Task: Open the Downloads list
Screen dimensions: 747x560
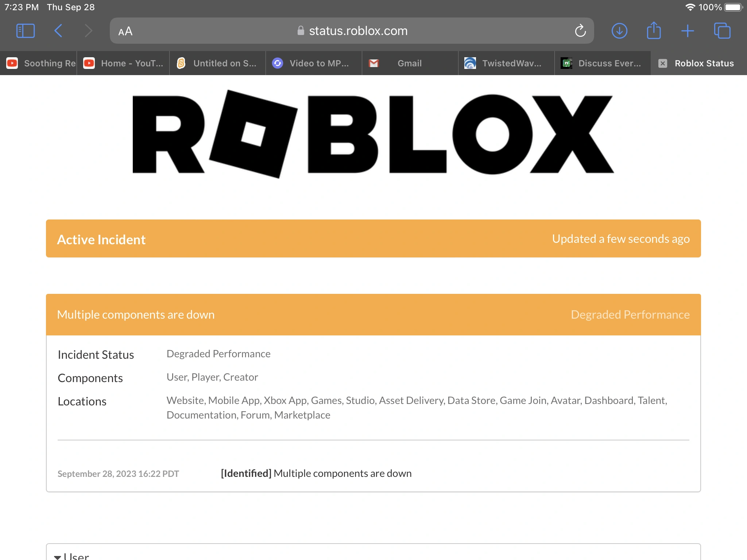Action: [619, 31]
